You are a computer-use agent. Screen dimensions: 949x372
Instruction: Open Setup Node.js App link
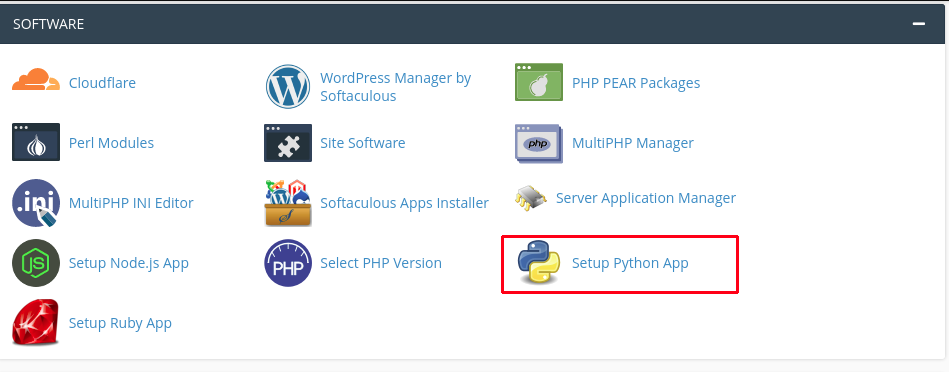coord(129,264)
